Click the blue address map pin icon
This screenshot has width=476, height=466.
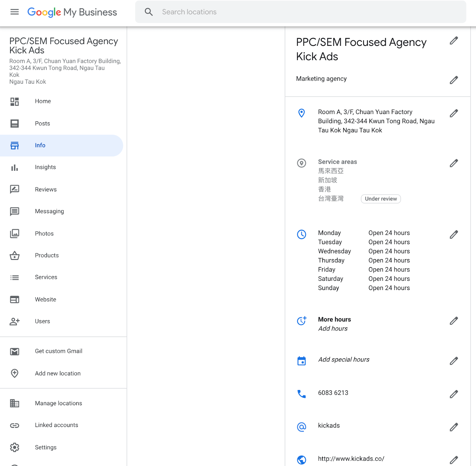[x=301, y=113]
